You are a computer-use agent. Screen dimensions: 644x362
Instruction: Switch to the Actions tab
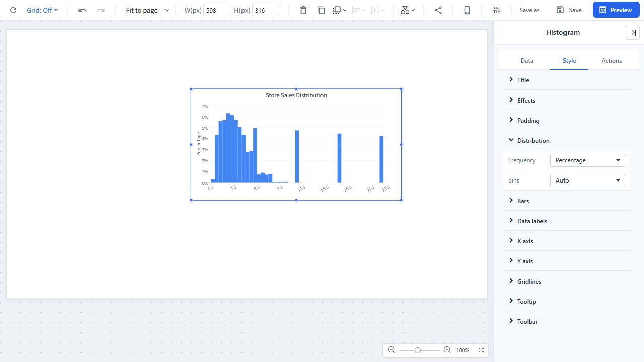pyautogui.click(x=612, y=61)
